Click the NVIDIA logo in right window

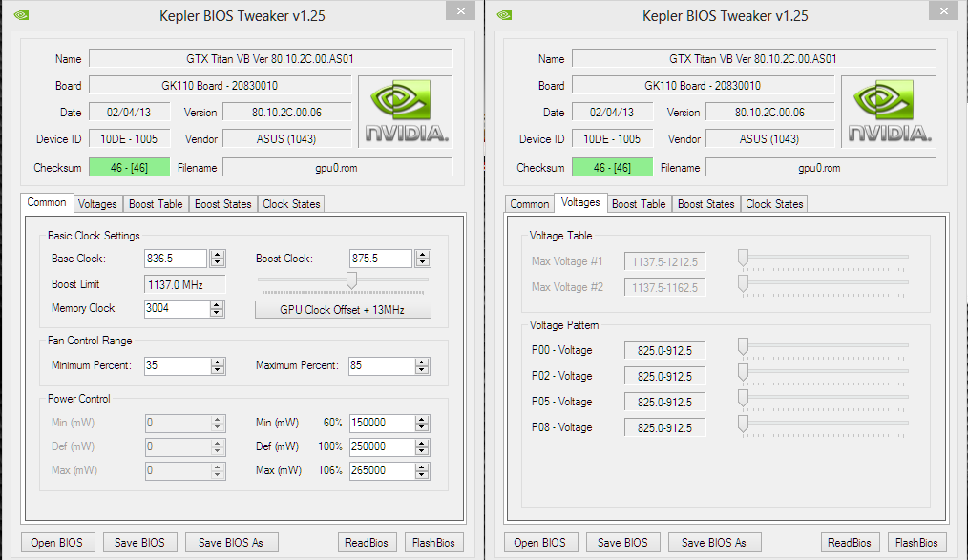tap(889, 112)
